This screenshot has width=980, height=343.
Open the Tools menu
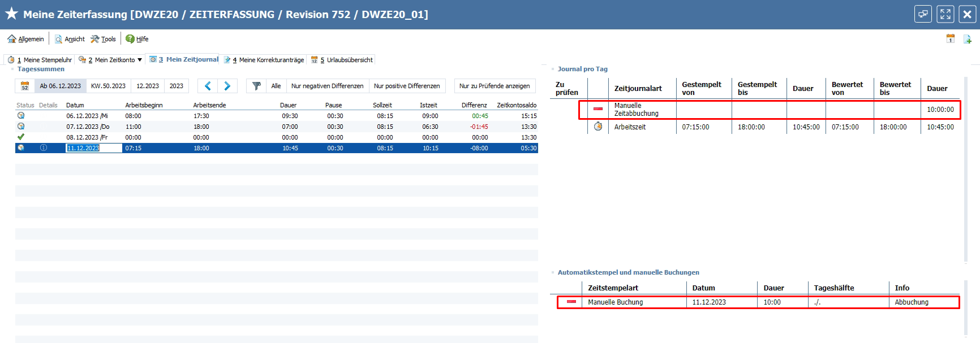click(103, 39)
